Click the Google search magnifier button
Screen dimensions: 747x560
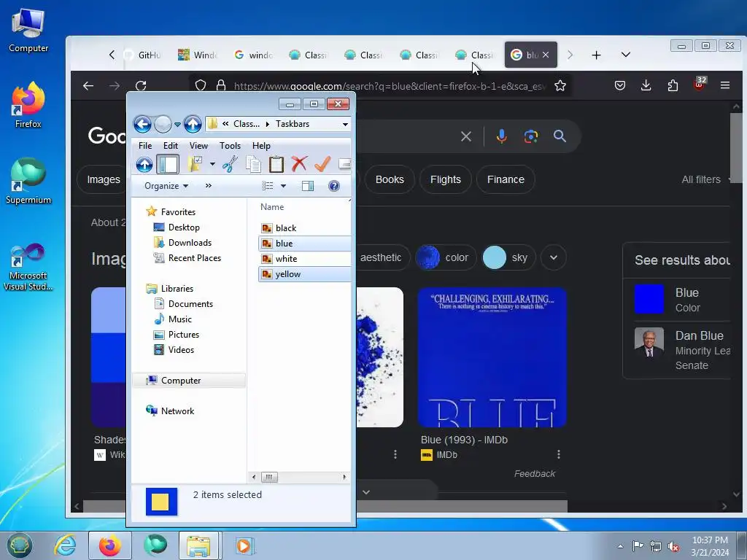click(560, 136)
